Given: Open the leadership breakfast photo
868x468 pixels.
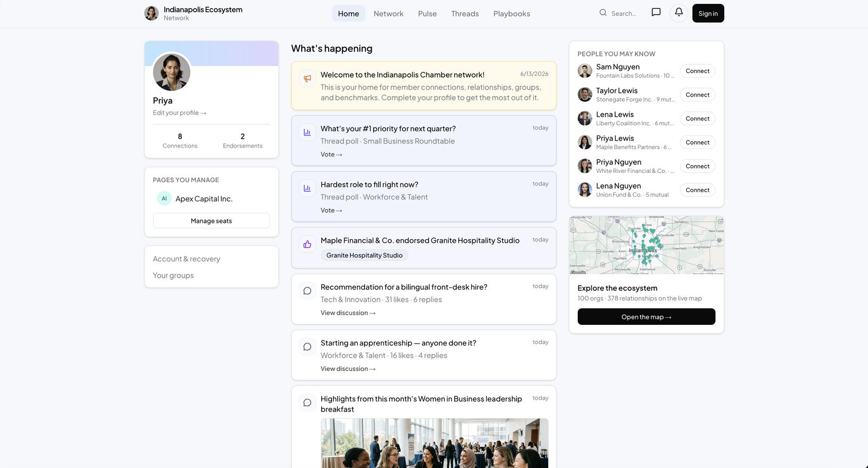Looking at the screenshot, I should [435, 443].
